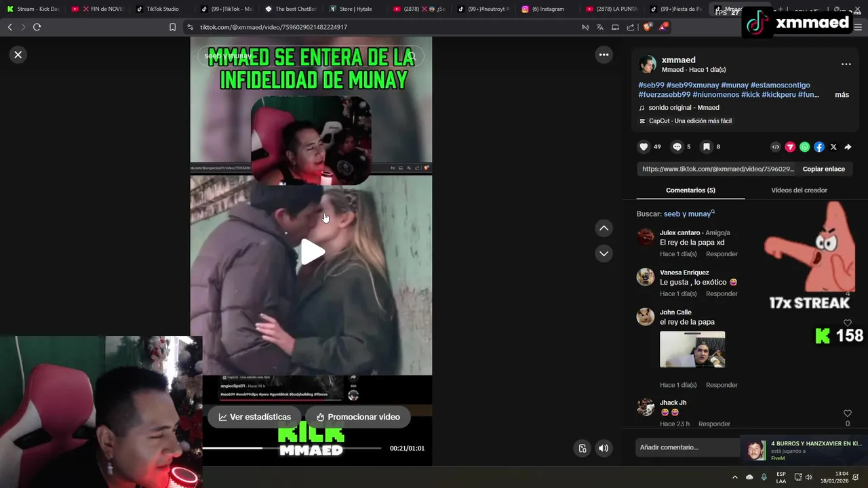Open comments via speech bubble icon
This screenshot has width=868, height=488.
click(x=677, y=146)
